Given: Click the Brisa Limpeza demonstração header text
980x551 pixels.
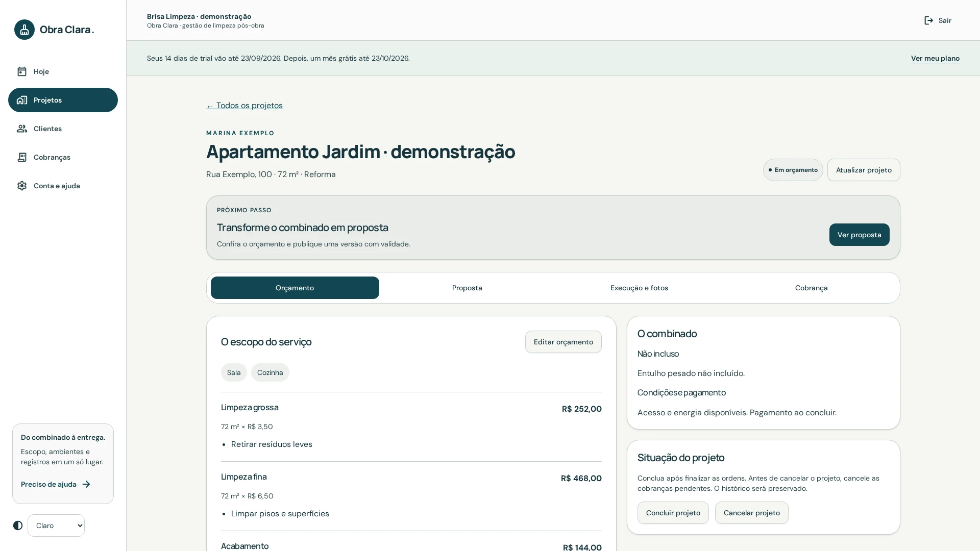Looking at the screenshot, I should [199, 16].
